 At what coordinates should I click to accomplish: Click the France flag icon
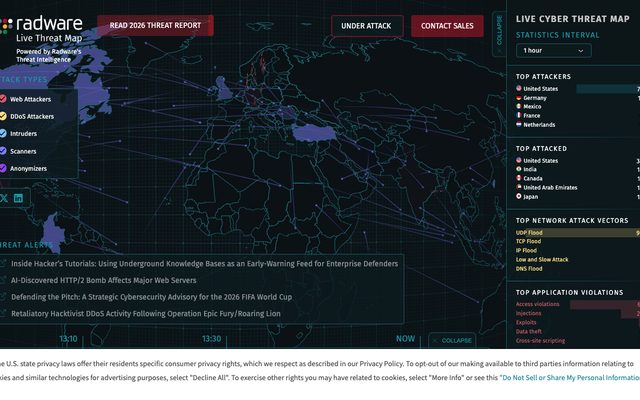(x=519, y=116)
